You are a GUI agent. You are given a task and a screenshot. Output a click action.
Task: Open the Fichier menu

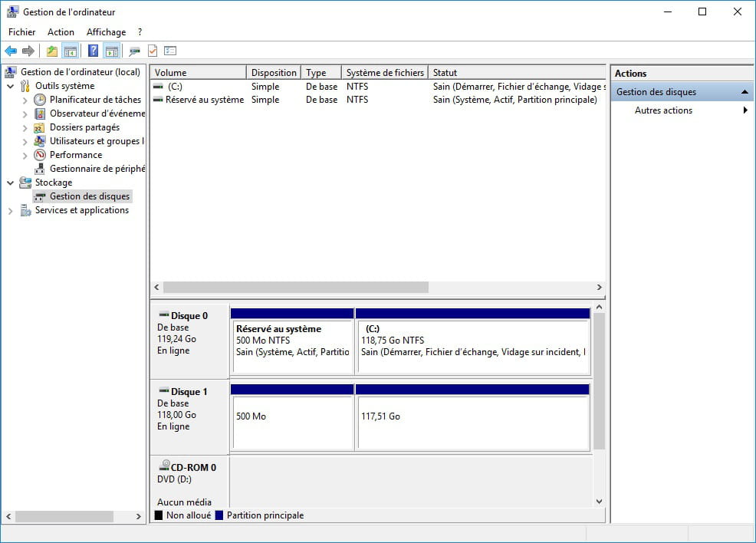click(21, 31)
